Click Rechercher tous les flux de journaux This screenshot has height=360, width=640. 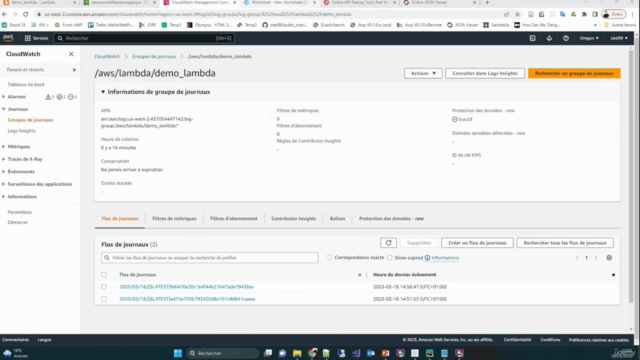click(x=565, y=243)
